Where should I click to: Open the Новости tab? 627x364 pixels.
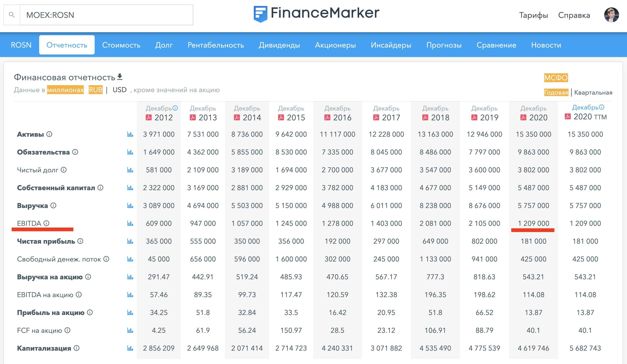point(546,45)
